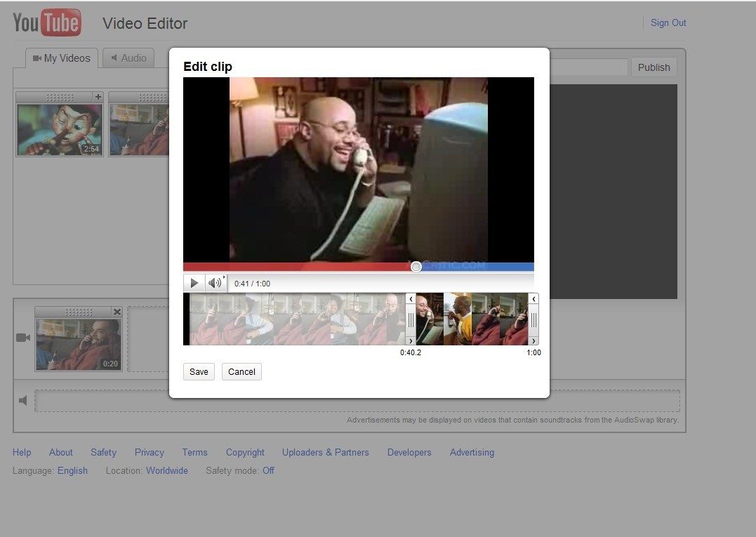Click the end trim handle grip at 1:00
This screenshot has height=537, width=756.
533,319
